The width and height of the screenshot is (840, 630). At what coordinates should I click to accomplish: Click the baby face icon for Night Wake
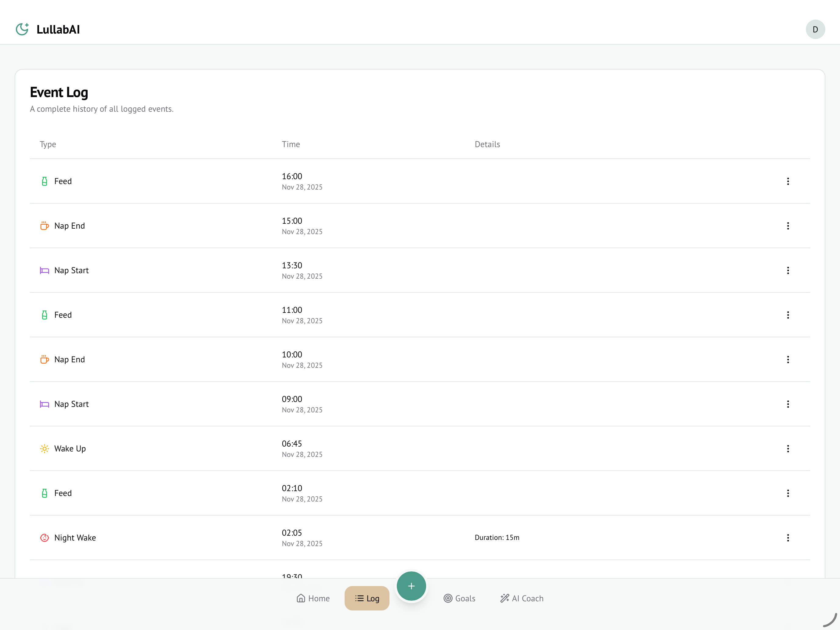(x=45, y=538)
